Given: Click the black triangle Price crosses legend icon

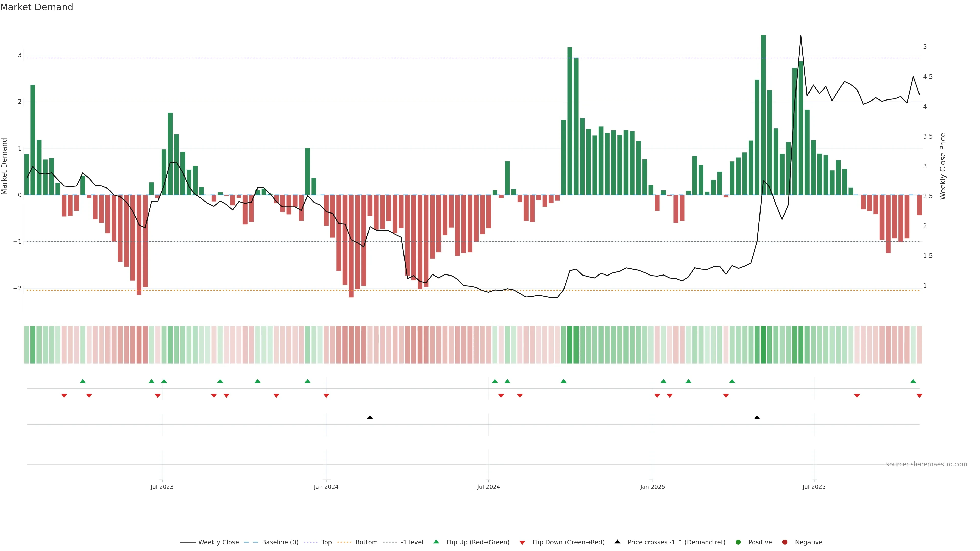Looking at the screenshot, I should pyautogui.click(x=617, y=542).
